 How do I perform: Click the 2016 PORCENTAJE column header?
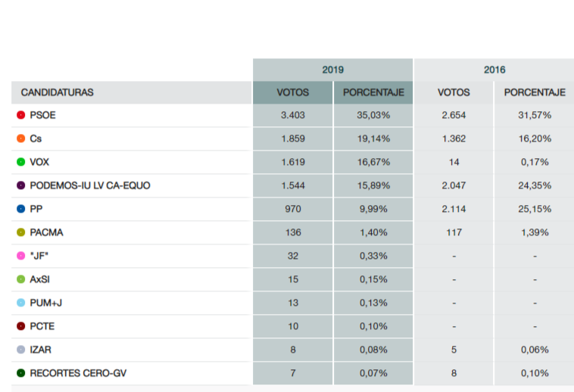pos(535,92)
